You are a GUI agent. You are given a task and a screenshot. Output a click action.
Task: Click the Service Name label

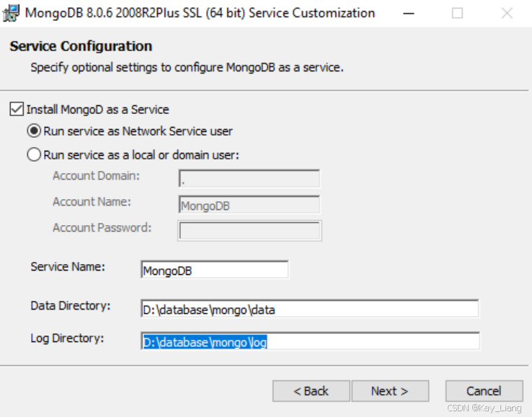pyautogui.click(x=68, y=267)
